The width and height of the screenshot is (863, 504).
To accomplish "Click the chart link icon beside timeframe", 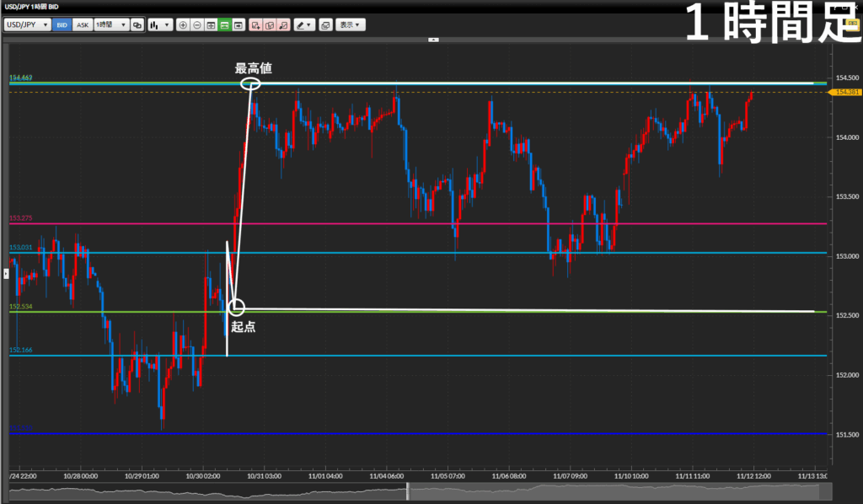I will tap(137, 25).
